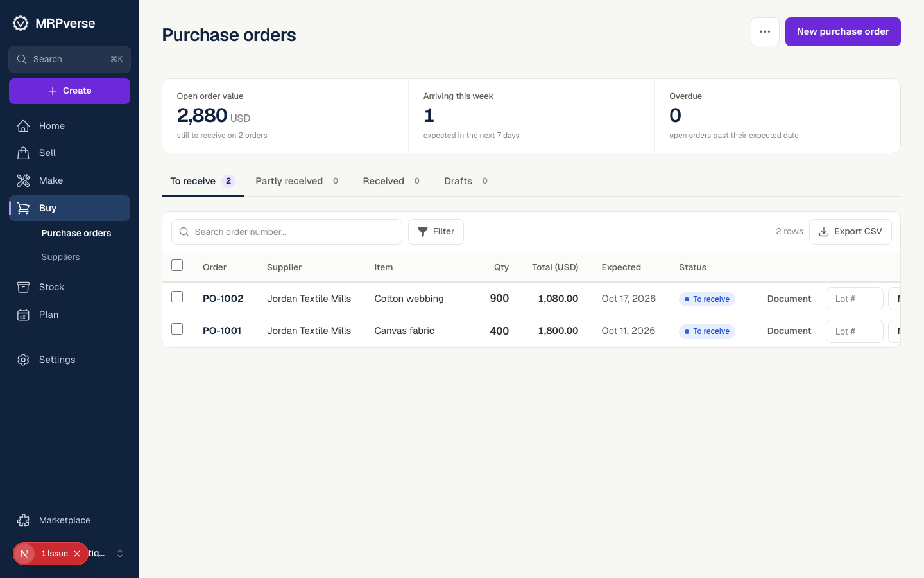924x578 pixels.
Task: Check the PO-1002 row checkbox
Action: click(x=177, y=297)
